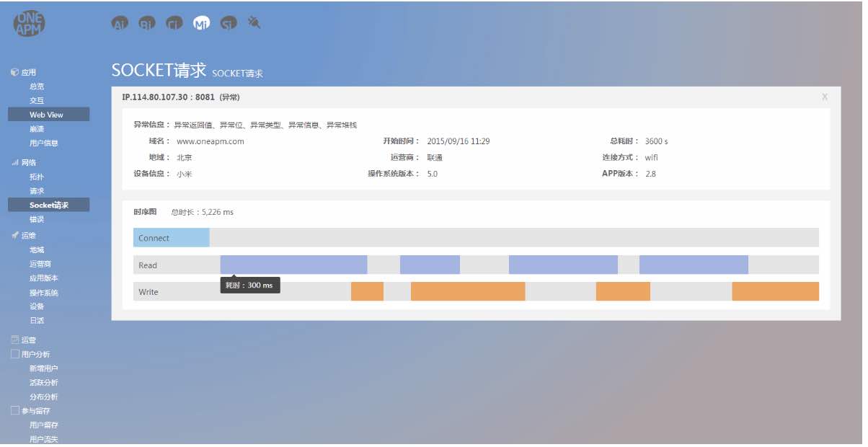Close the socket detail panel with X
This screenshot has height=447, width=868.
point(825,97)
